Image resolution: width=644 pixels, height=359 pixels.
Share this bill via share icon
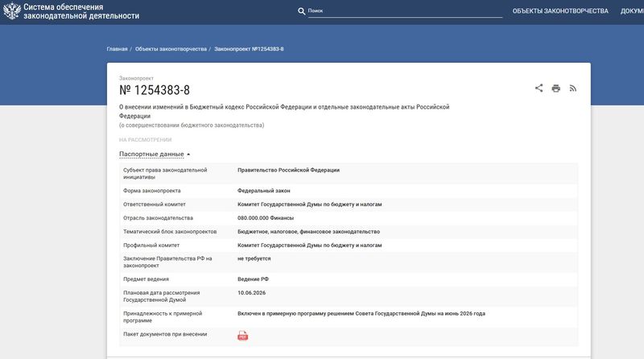click(539, 88)
